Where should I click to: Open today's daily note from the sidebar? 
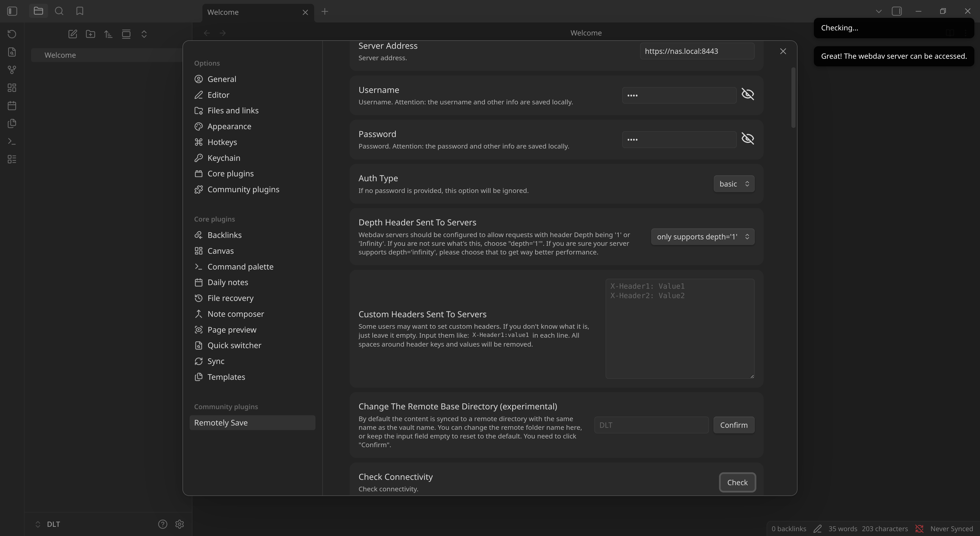point(11,106)
